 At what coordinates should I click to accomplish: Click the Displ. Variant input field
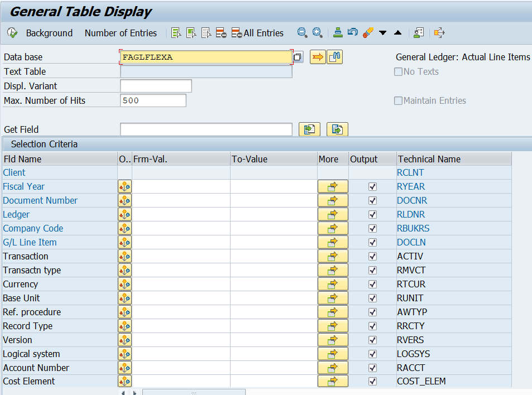(156, 86)
